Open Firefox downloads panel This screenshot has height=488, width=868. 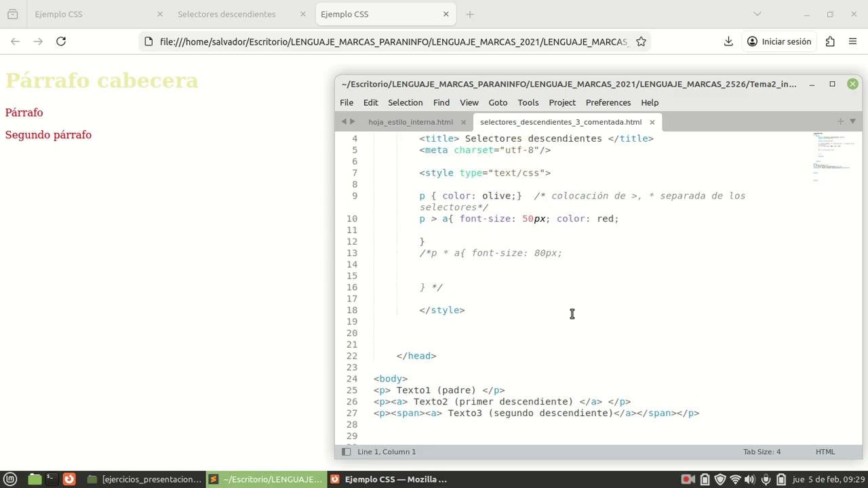728,41
